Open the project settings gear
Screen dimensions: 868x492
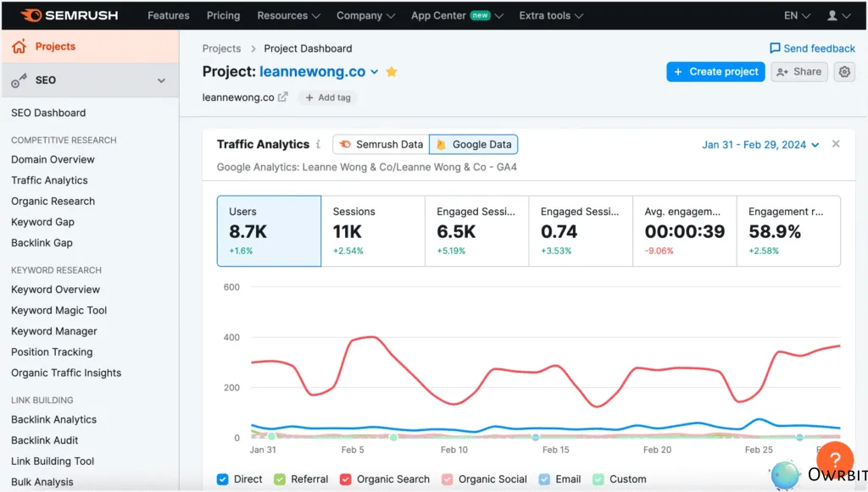(x=844, y=72)
